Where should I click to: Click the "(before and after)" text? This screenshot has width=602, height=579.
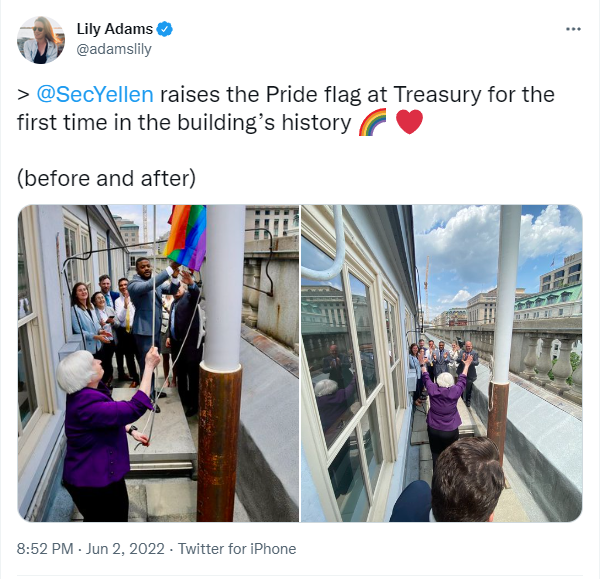106,179
